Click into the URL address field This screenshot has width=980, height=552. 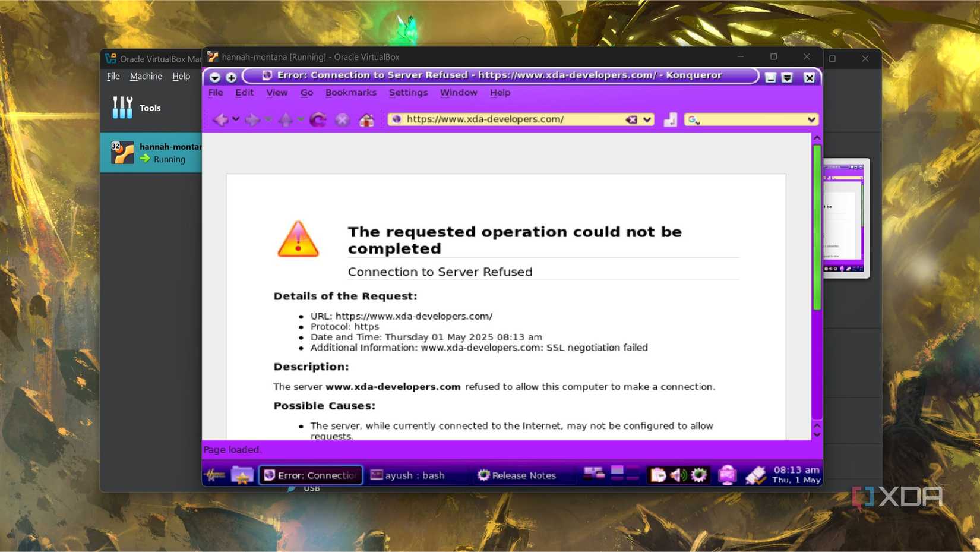click(x=511, y=119)
